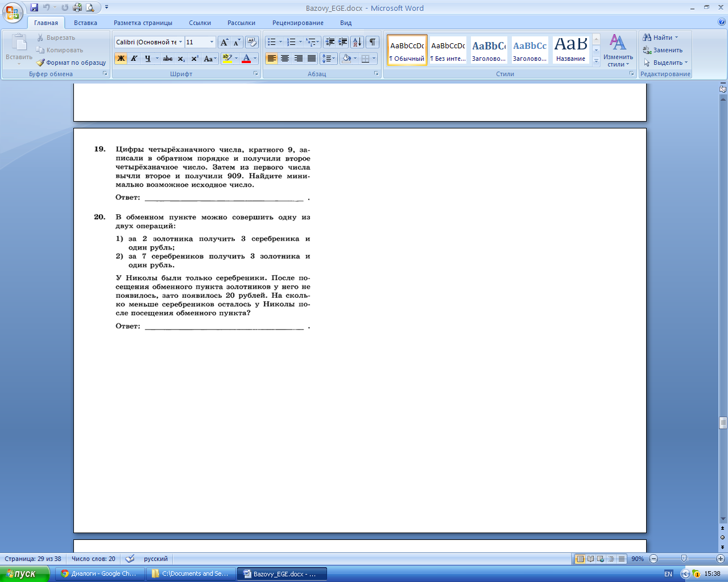728x582 pixels.
Task: Toggle italic formatting
Action: pyautogui.click(x=134, y=59)
